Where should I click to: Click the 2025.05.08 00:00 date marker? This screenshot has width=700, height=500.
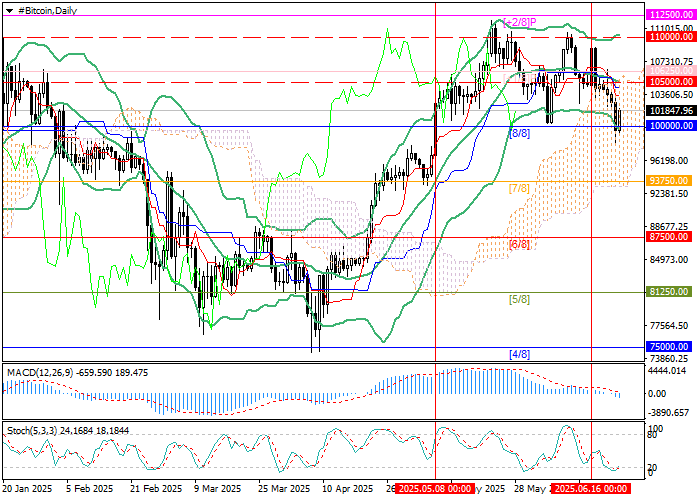[x=434, y=489]
